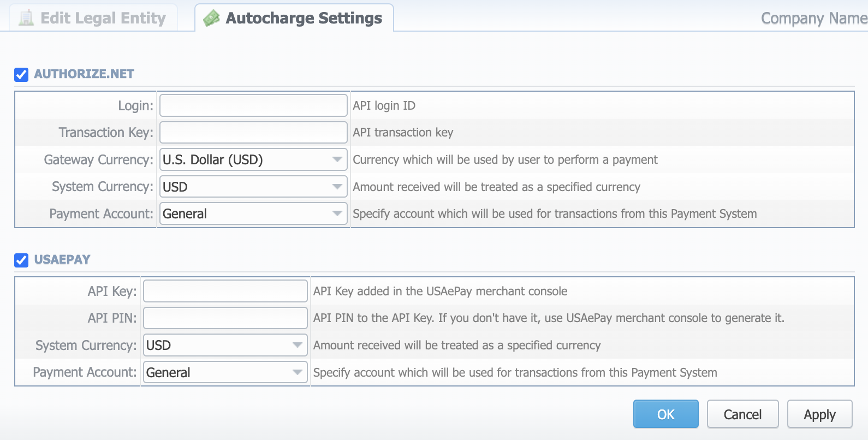Click the 'Transaction Key:' label

tap(106, 132)
